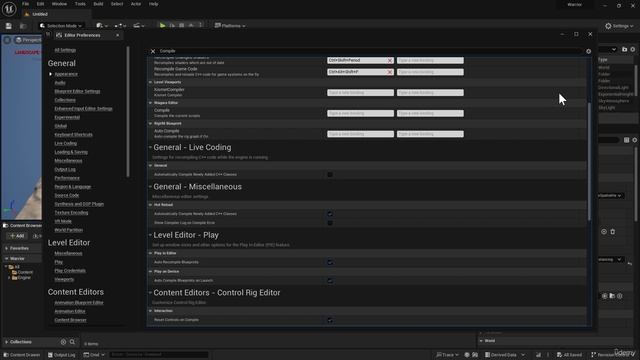Click the settings sidebar scrollbar
The width and height of the screenshot is (640, 360).
click(x=128, y=111)
